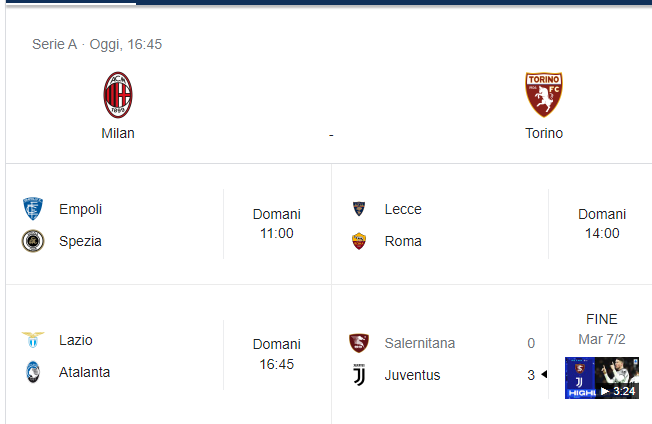This screenshot has width=652, height=424.
Task: Click the Torino FC crest logo
Action: tap(544, 94)
